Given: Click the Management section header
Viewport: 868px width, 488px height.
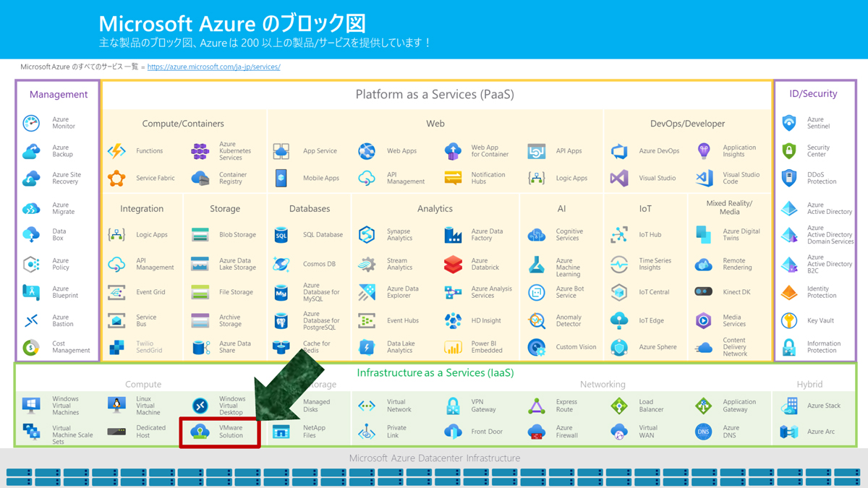Looking at the screenshot, I should coord(59,95).
